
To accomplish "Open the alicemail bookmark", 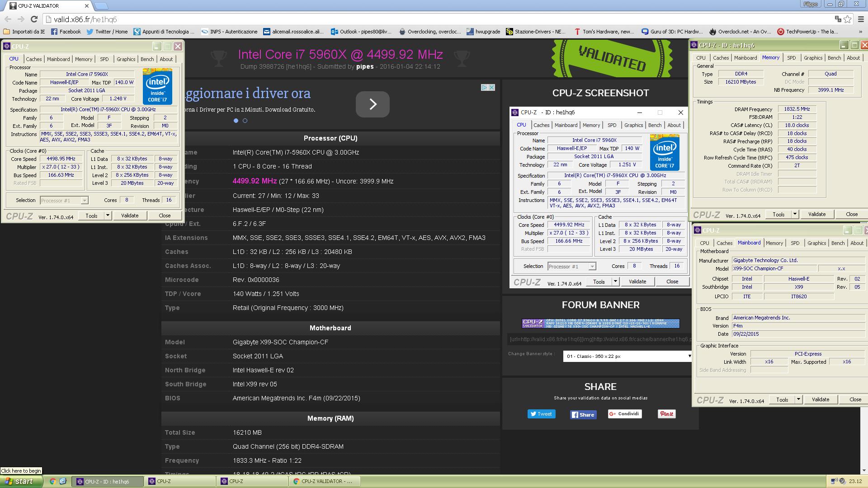I will [293, 32].
